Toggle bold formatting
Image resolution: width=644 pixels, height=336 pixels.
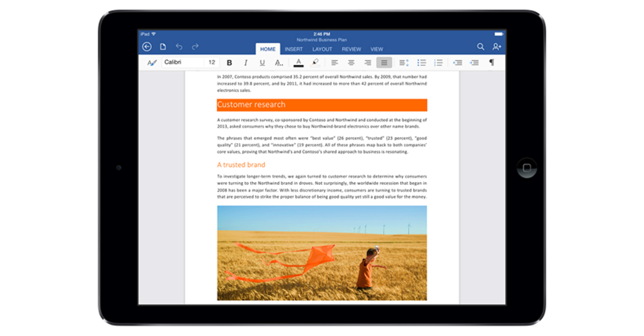tap(229, 63)
